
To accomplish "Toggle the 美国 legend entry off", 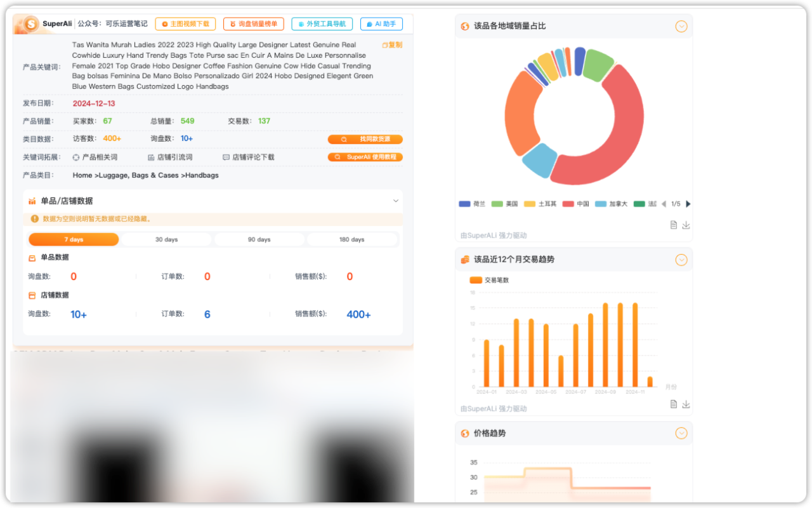I will click(x=506, y=203).
